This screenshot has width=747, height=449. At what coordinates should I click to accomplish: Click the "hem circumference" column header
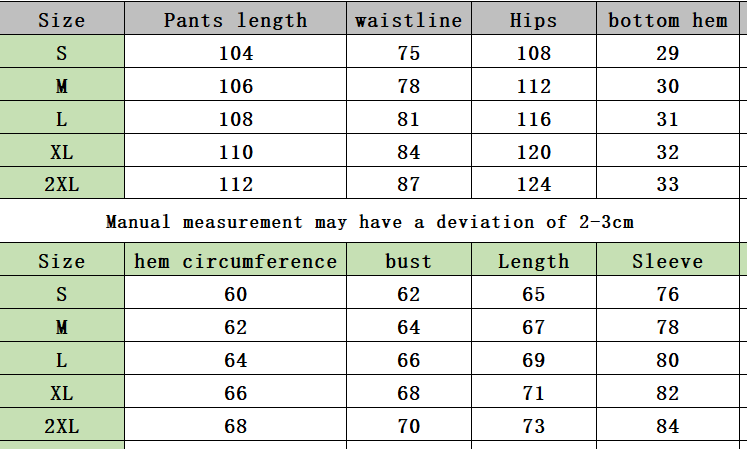click(x=236, y=262)
